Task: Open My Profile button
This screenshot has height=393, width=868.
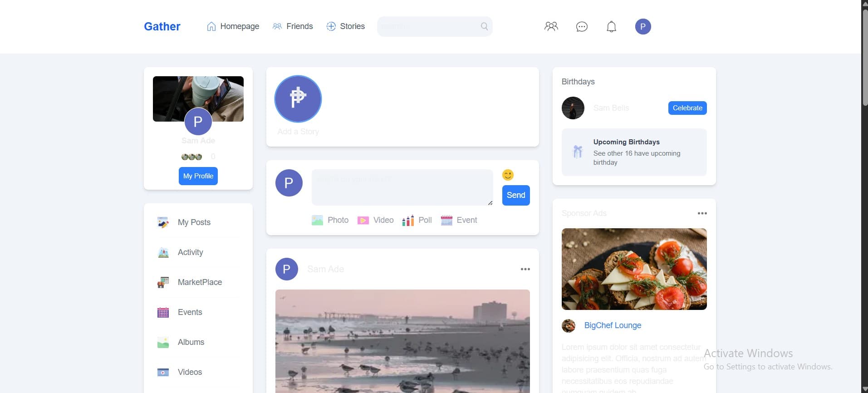Action: (x=198, y=176)
